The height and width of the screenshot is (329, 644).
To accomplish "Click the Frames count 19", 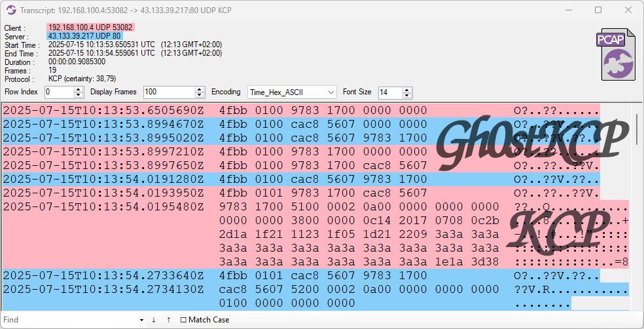I will (52, 70).
